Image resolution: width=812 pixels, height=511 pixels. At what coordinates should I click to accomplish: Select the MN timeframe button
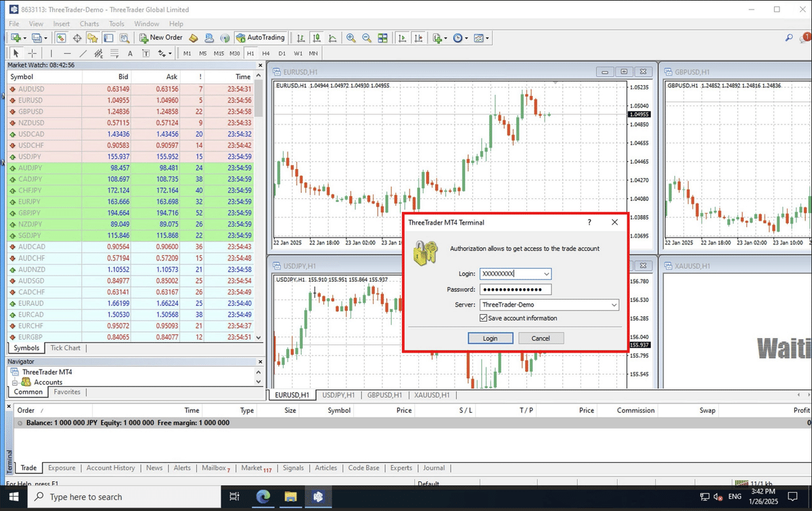pos(313,53)
